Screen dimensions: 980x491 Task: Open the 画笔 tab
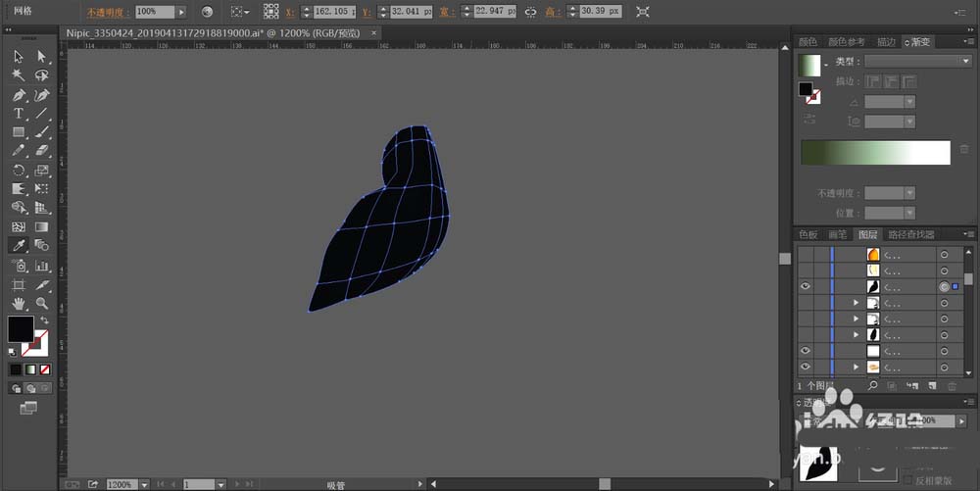(x=838, y=234)
